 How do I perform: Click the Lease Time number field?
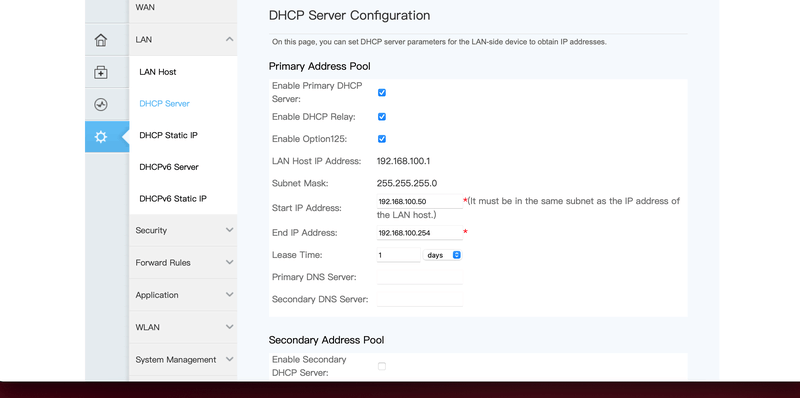coord(398,255)
